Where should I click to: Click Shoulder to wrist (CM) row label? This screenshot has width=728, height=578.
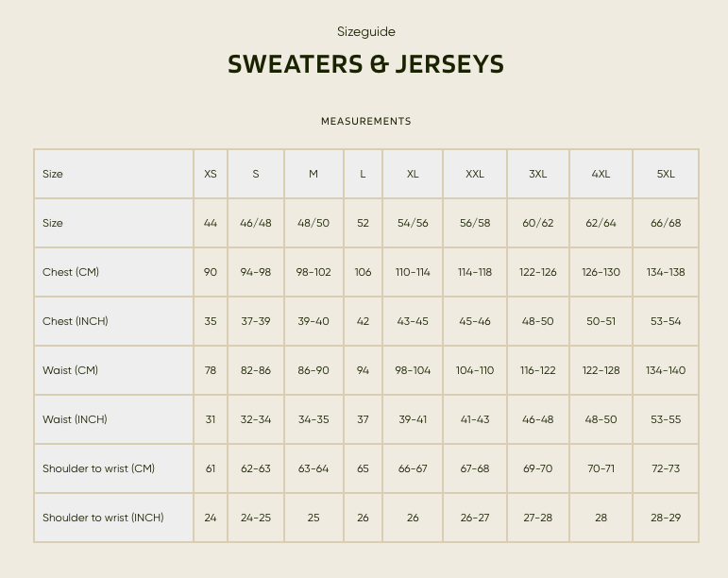(x=98, y=468)
